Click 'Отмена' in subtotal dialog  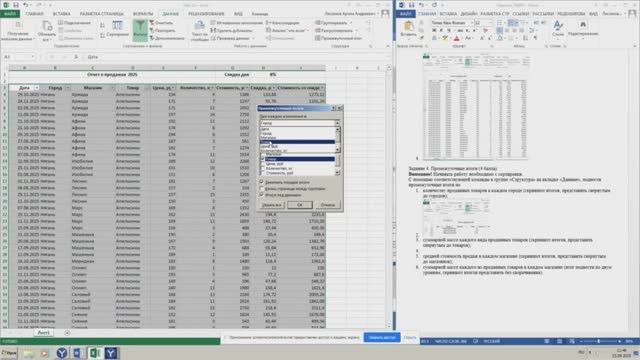pos(328,205)
